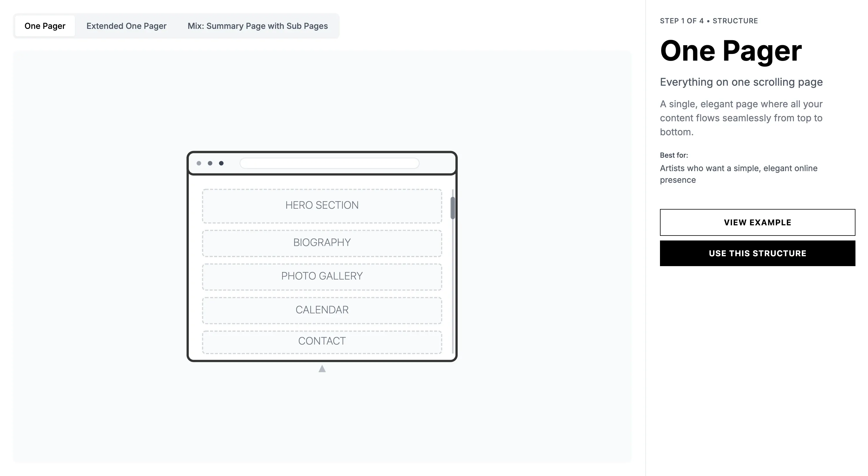This screenshot has height=476, width=868.
Task: Click the lightest gray dot in mockup browser
Action: click(x=199, y=163)
